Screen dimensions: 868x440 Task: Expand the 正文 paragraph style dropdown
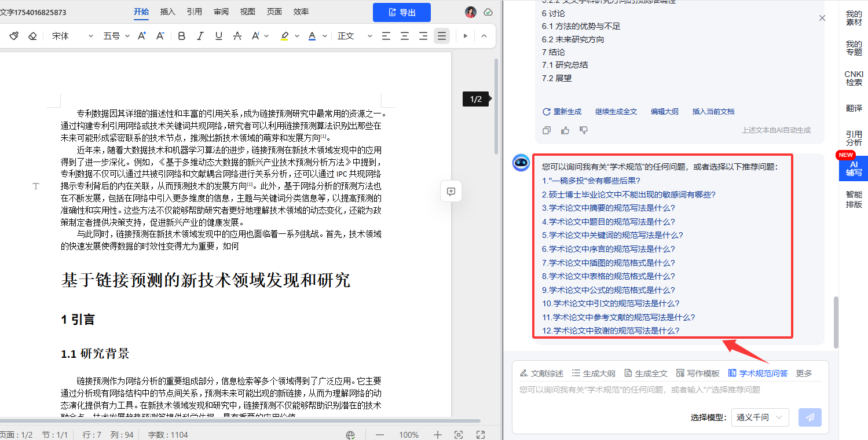point(355,36)
